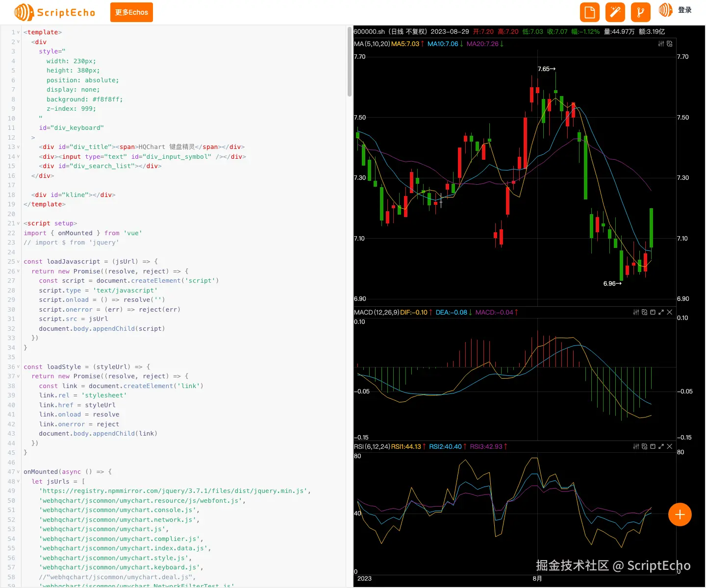706x588 pixels.
Task: Collapse script setup block on line 21
Action: click(19, 223)
